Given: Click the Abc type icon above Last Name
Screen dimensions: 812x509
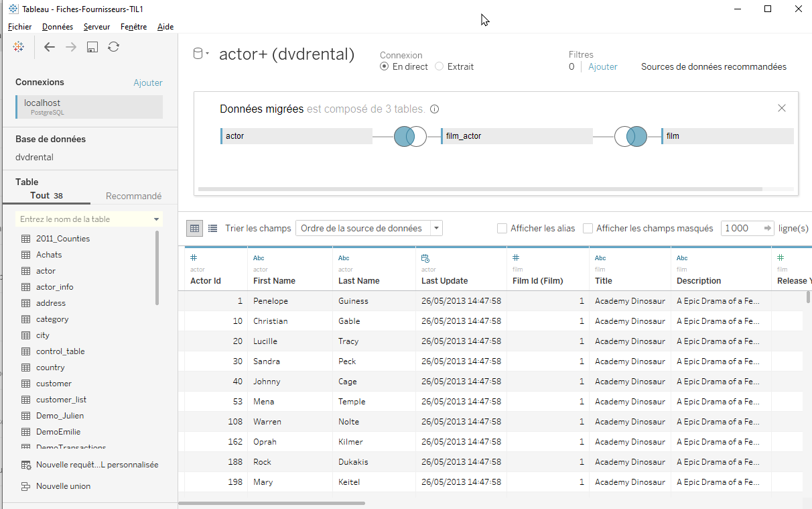Looking at the screenshot, I should coord(344,258).
